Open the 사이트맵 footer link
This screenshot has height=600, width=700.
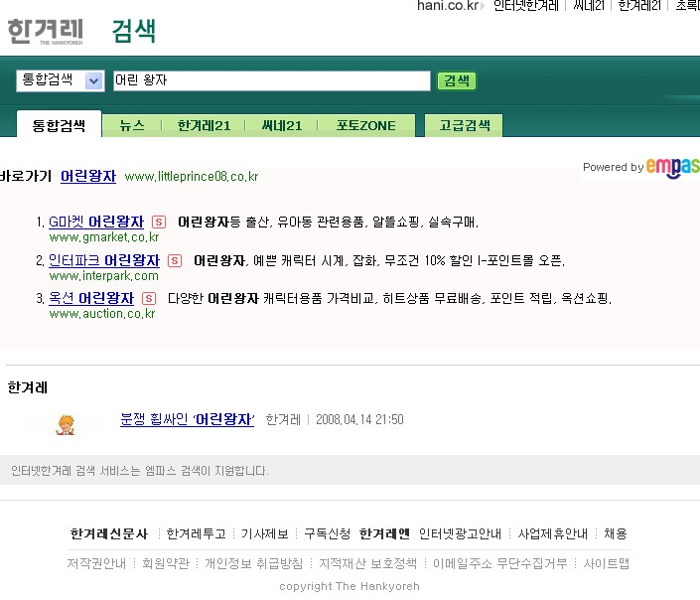(x=607, y=563)
